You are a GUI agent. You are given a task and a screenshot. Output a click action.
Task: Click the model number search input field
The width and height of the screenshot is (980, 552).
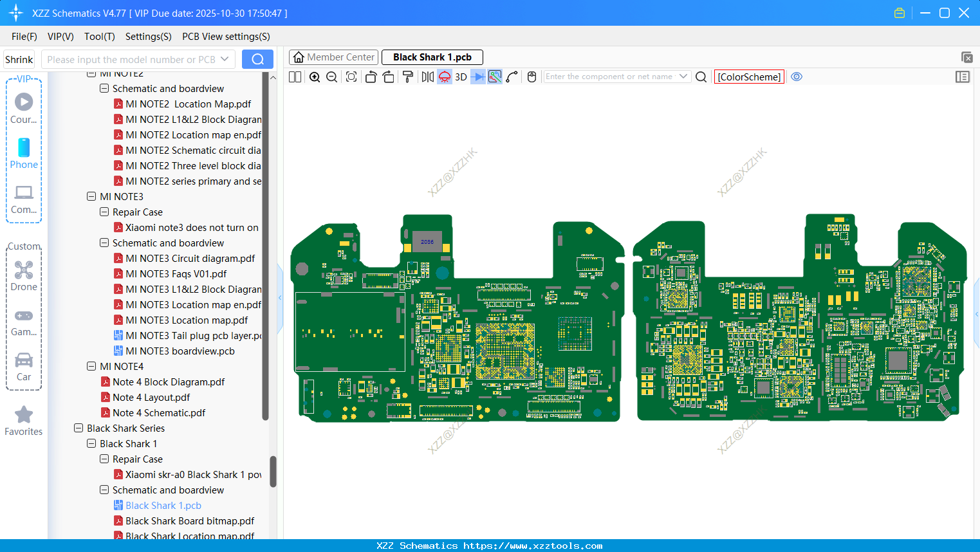[131, 59]
